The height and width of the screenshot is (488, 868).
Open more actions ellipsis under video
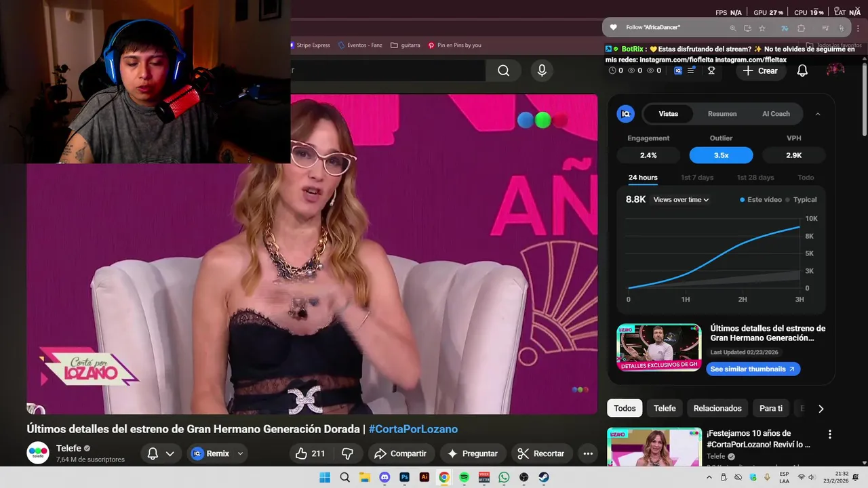[588, 453]
